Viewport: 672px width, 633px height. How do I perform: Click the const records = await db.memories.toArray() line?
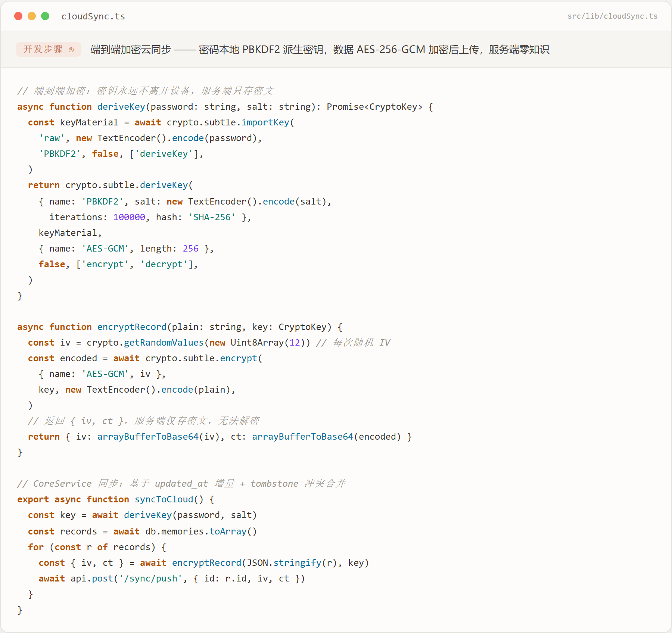(x=143, y=531)
